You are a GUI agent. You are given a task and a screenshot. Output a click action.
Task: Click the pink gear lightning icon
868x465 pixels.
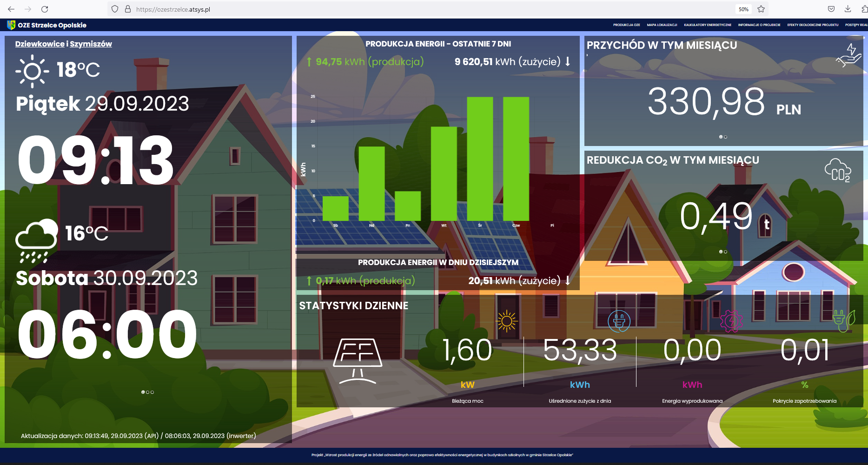point(731,321)
